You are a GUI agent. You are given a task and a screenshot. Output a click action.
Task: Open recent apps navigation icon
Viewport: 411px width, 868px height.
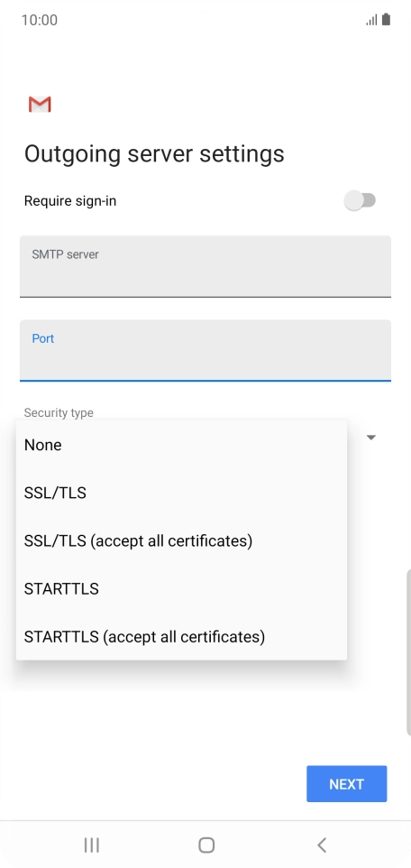pyautogui.click(x=91, y=845)
